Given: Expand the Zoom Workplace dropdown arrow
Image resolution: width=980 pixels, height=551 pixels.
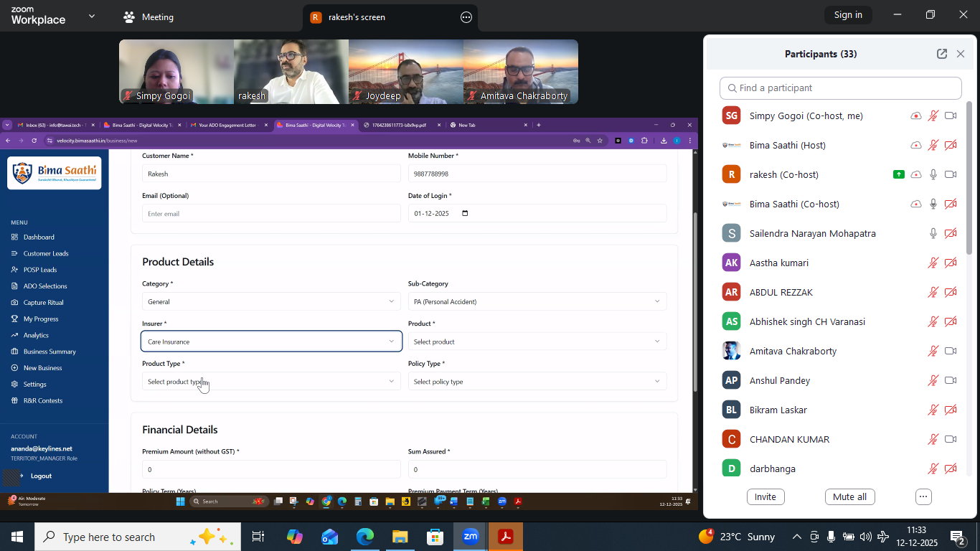Looking at the screenshot, I should click(x=91, y=16).
